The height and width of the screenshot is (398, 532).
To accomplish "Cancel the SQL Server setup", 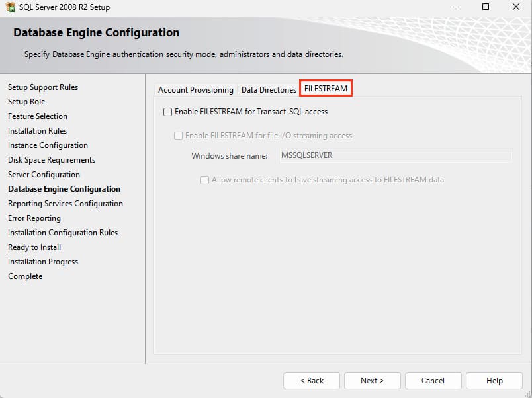I will 433,381.
